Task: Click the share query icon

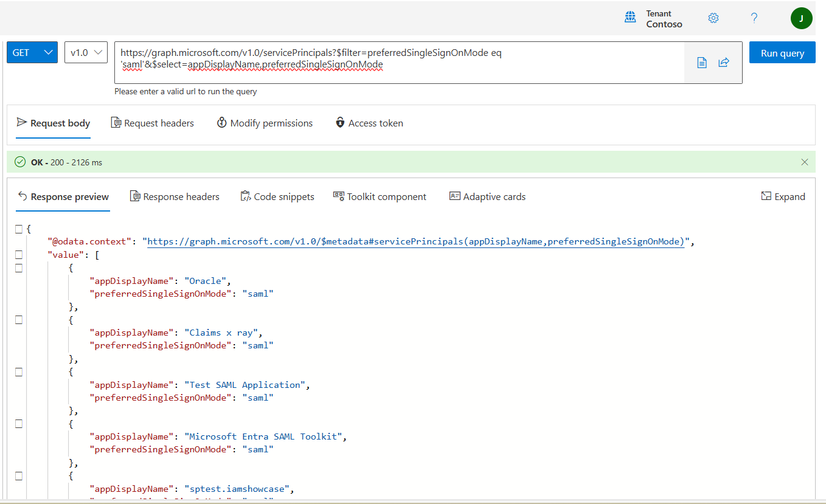Action: coord(724,62)
